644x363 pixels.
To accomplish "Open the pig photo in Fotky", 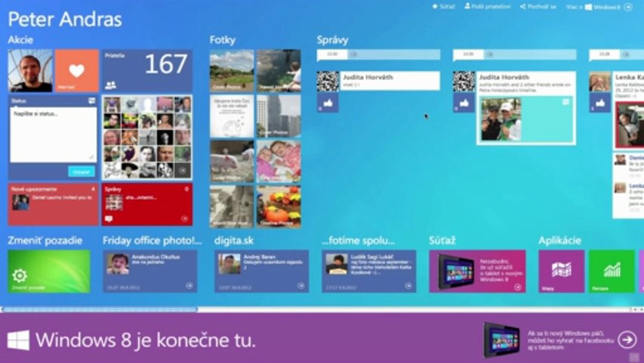I will (232, 161).
